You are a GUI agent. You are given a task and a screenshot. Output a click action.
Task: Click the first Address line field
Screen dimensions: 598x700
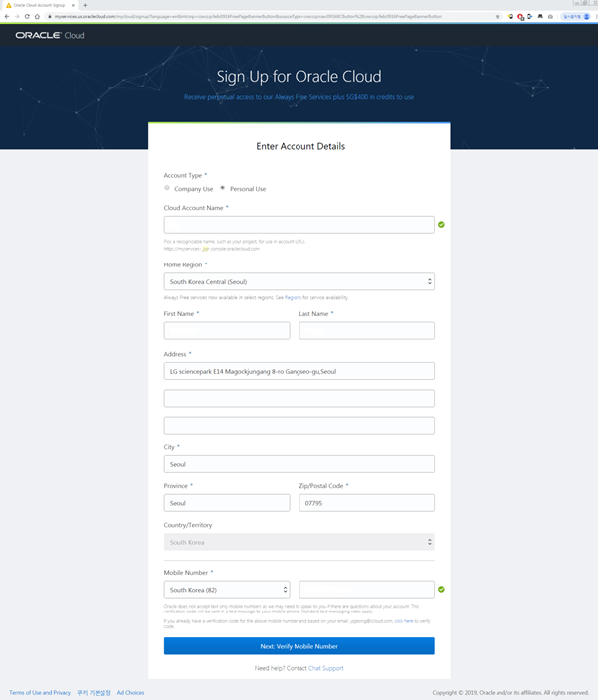(x=299, y=371)
